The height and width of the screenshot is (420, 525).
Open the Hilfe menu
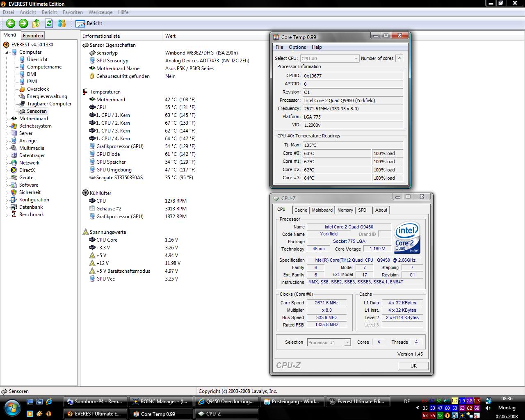point(123,12)
